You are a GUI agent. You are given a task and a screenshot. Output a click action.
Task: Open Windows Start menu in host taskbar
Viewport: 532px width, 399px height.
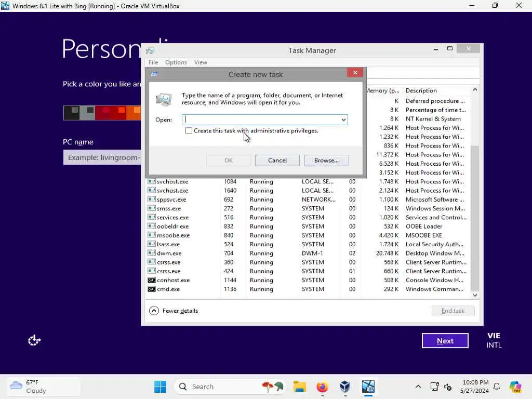160,387
